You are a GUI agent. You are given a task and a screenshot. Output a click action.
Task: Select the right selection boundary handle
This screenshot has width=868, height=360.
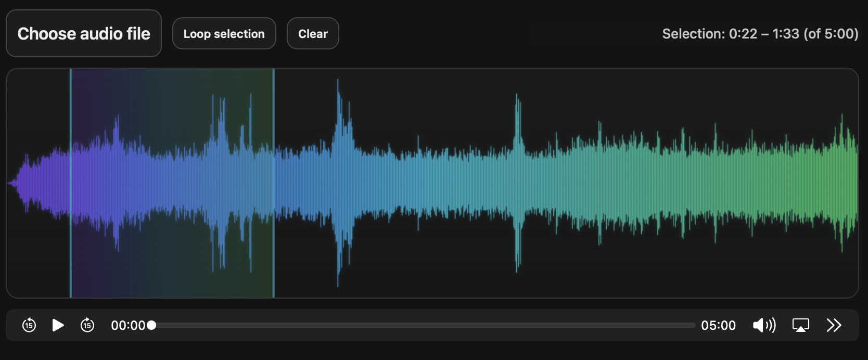tap(274, 183)
